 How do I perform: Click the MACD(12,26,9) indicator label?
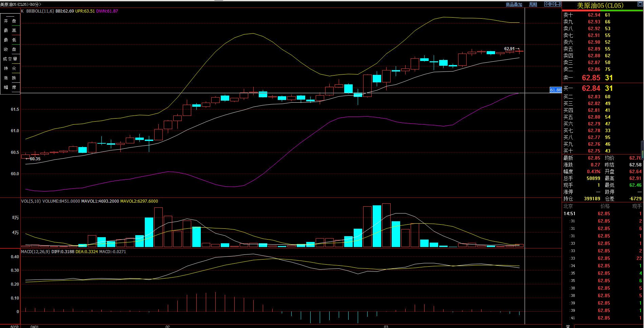tap(35, 252)
